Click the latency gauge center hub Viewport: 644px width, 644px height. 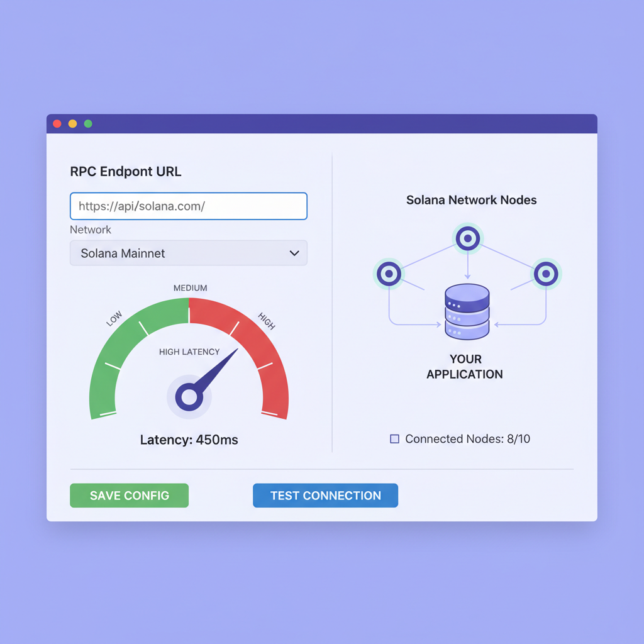pyautogui.click(x=189, y=396)
